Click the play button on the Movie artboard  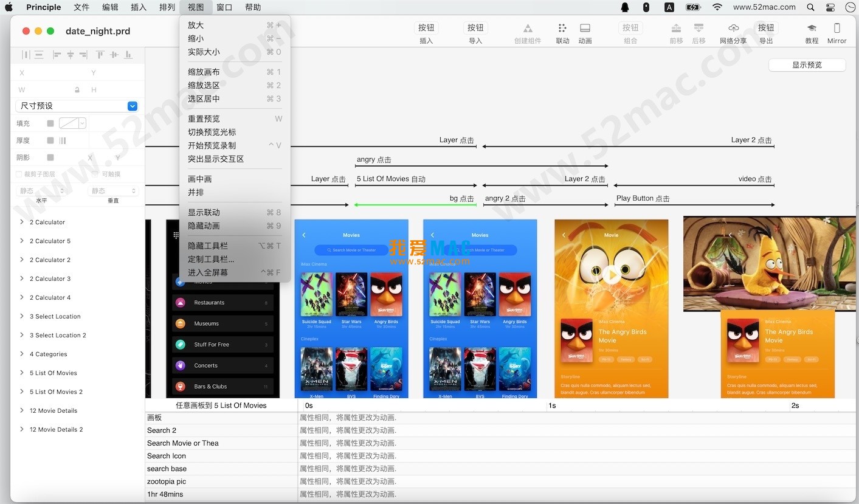[612, 275]
